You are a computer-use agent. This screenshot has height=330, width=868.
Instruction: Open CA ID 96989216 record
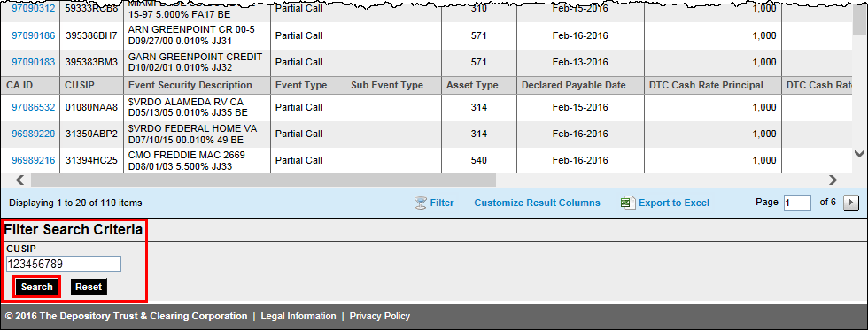click(x=34, y=160)
